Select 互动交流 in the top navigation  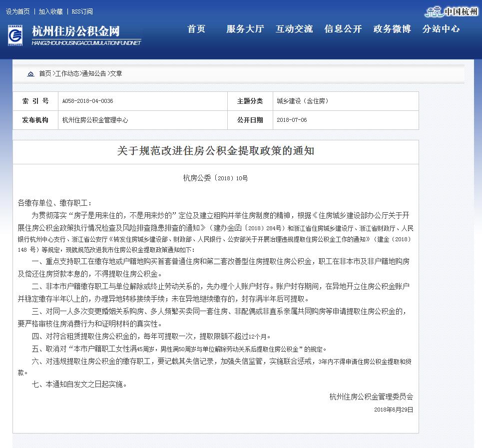pos(294,29)
